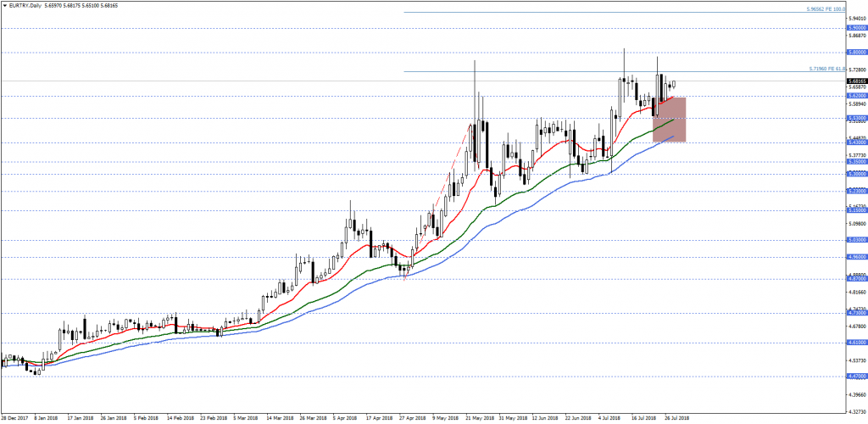The height and width of the screenshot is (424, 868).
Task: Click the 4.87000 horizontal line price tag
Action: tap(856, 279)
